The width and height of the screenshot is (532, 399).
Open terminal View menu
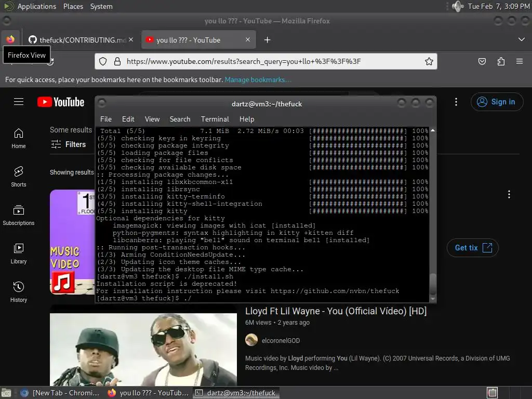click(x=152, y=119)
